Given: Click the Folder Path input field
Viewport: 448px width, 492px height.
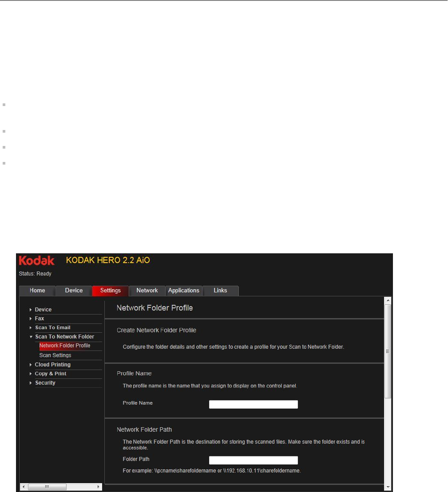Looking at the screenshot, I should [254, 461].
